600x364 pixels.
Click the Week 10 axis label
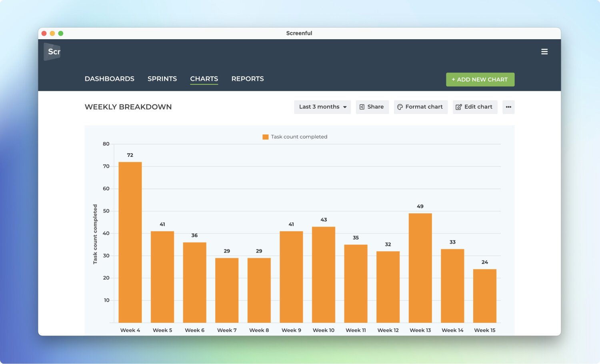[324, 330]
